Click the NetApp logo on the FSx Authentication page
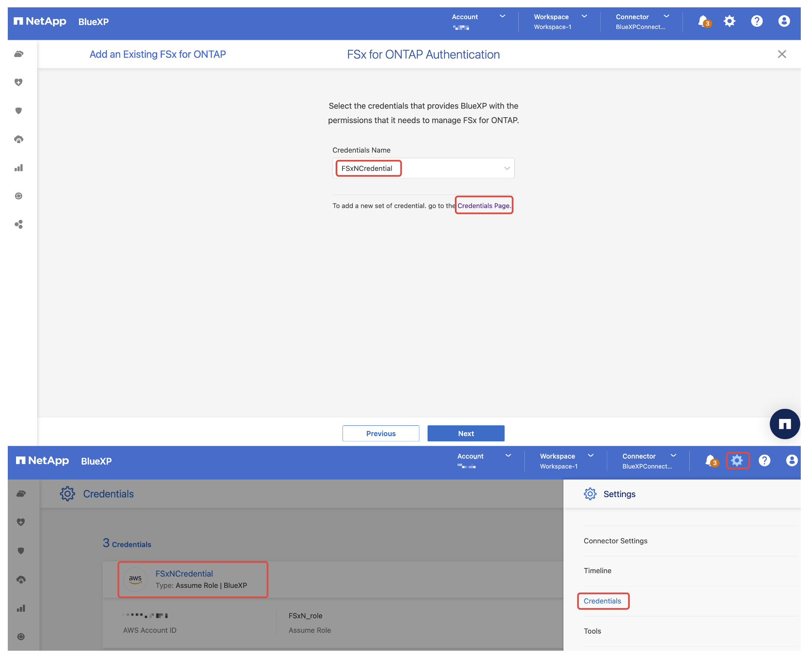Image resolution: width=812 pixels, height=657 pixels. coord(40,21)
